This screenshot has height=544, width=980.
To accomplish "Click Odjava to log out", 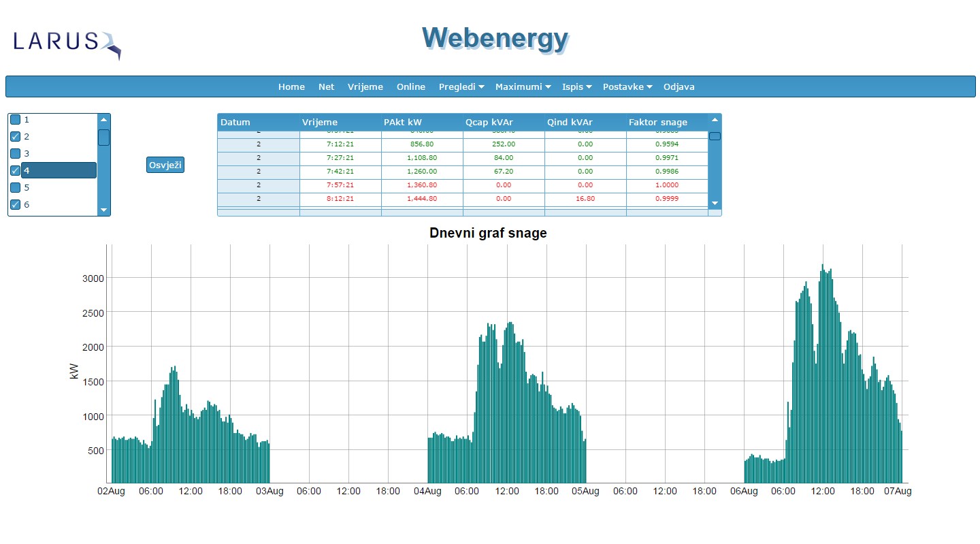I will point(679,87).
